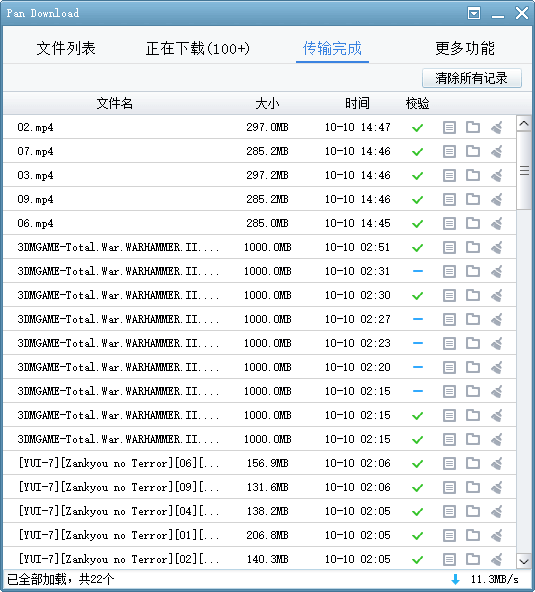Image resolution: width=535 pixels, height=592 pixels.
Task: Open folder of Zankyou no Terror [04]
Action: click(x=473, y=511)
